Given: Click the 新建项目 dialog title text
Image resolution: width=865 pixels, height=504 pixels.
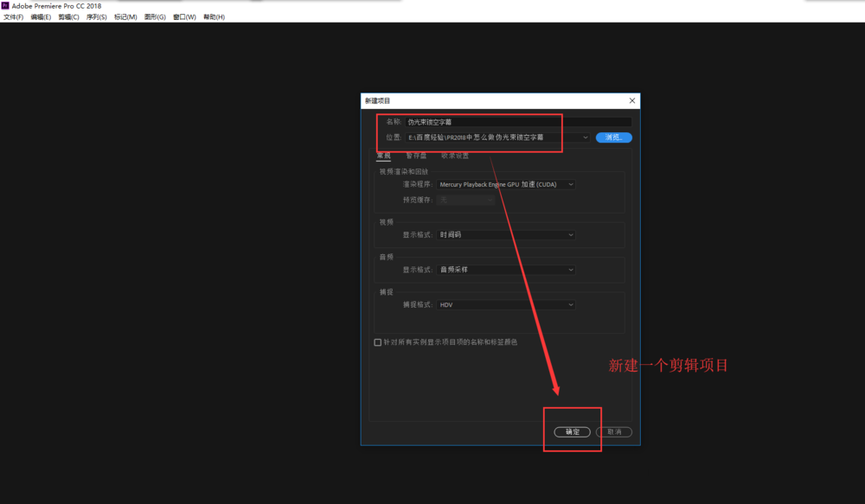Looking at the screenshot, I should 378,101.
